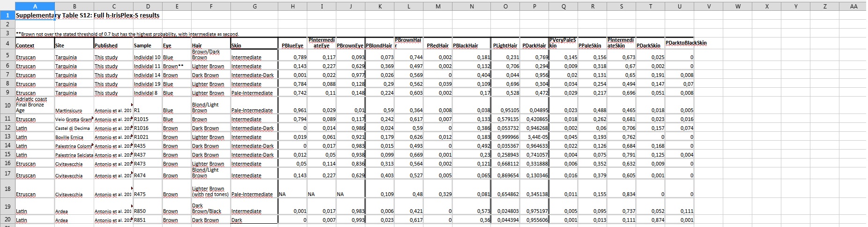
Task: Select row header 18
Action: coord(7,189)
